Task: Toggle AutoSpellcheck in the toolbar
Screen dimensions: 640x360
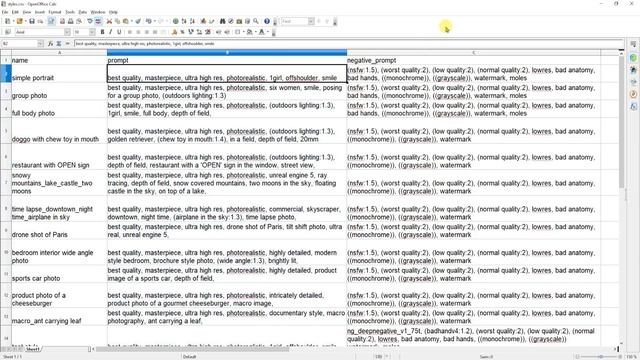Action: coord(98,21)
